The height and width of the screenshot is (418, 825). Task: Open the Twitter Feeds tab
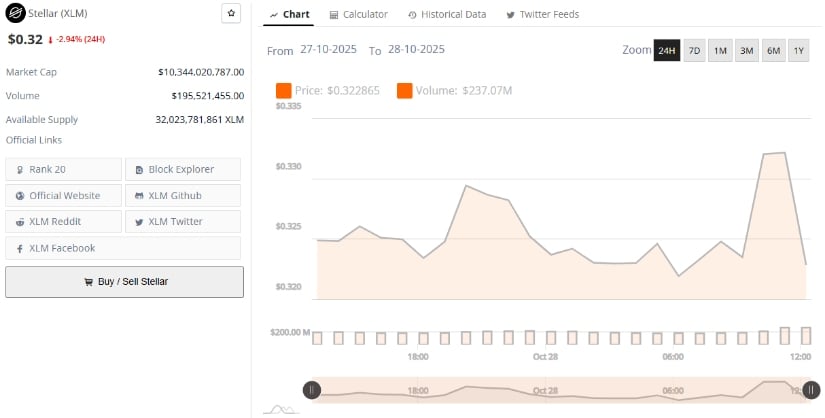coord(542,15)
